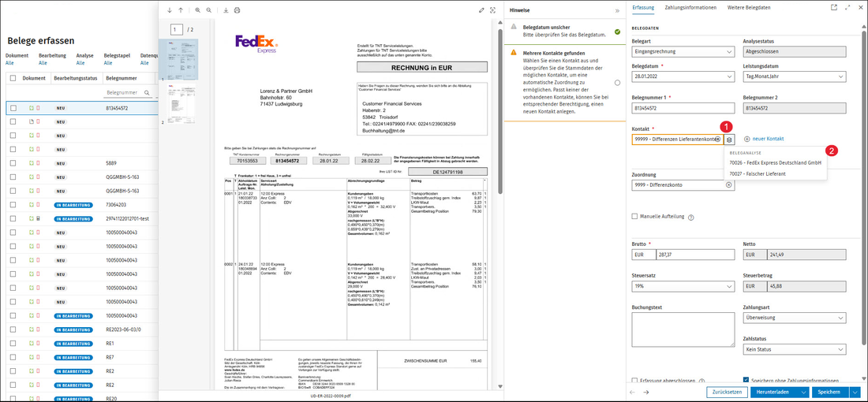This screenshot has height=402, width=868.
Task: Click the plus icon for neuer Kontakt
Action: pos(746,140)
